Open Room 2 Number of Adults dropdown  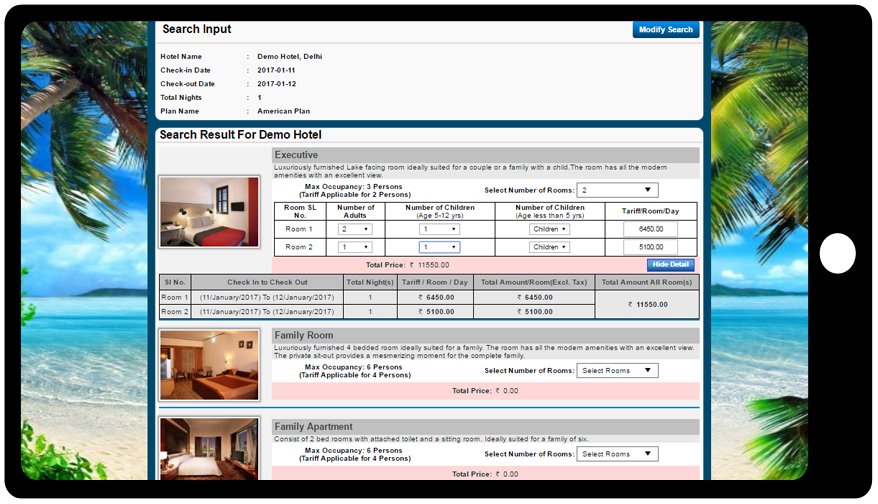point(355,247)
